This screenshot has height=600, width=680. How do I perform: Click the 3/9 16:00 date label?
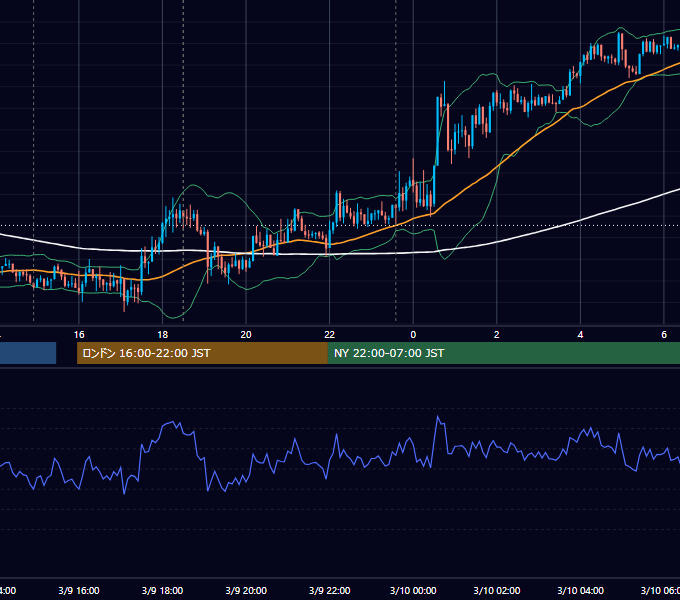79,590
